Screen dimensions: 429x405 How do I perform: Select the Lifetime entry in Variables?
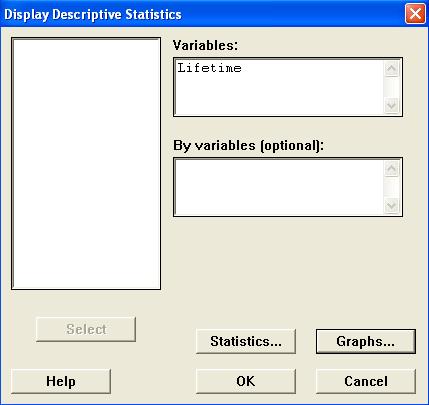point(209,68)
